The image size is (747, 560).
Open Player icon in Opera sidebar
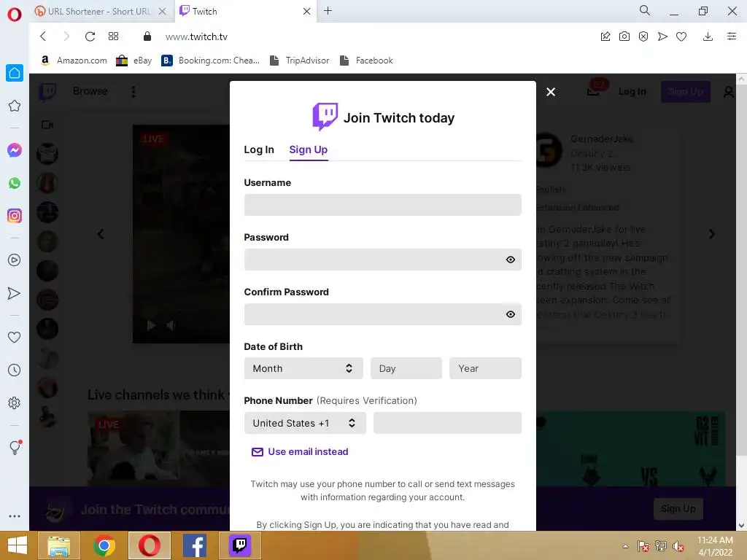pos(15,260)
